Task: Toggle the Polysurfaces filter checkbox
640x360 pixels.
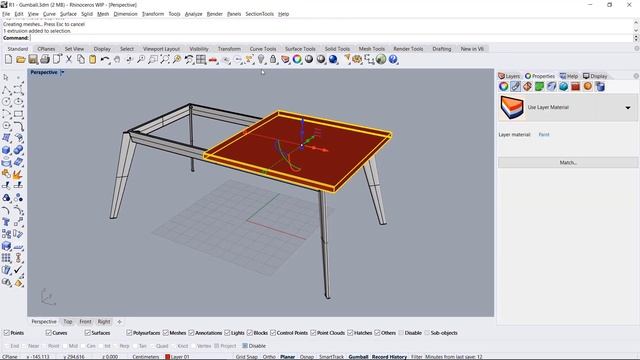Action: pos(129,333)
